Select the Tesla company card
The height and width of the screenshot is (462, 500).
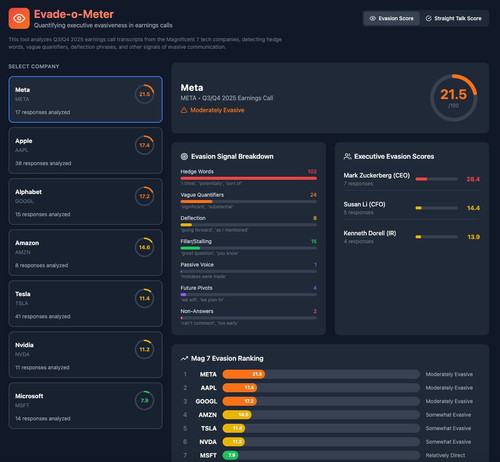(86, 303)
